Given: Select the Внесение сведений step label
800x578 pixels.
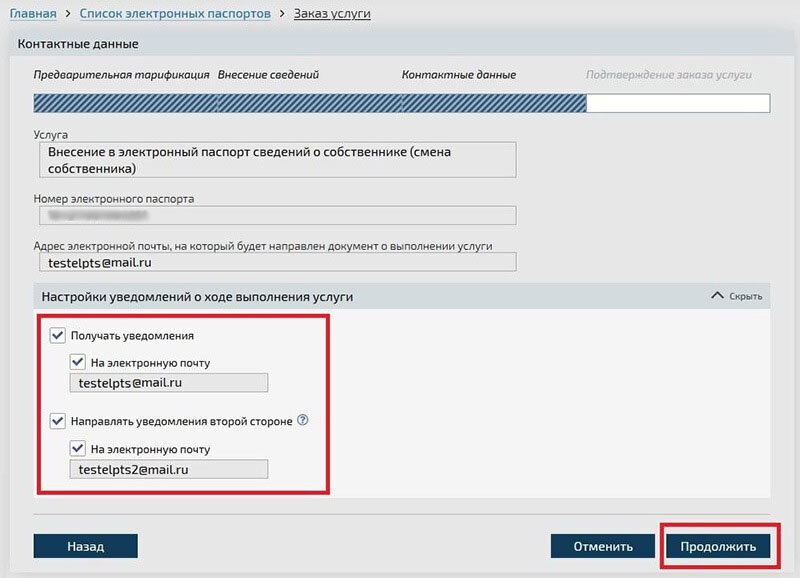Looking at the screenshot, I should (268, 74).
